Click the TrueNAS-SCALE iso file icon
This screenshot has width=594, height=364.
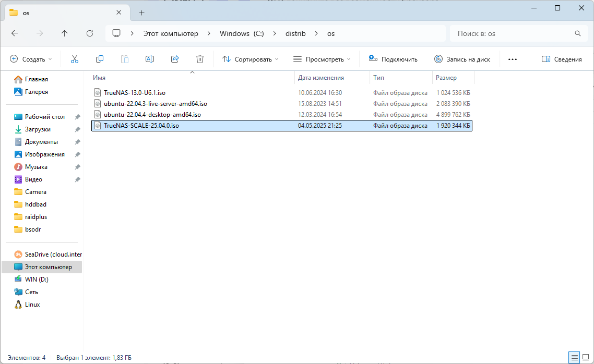[98, 125]
